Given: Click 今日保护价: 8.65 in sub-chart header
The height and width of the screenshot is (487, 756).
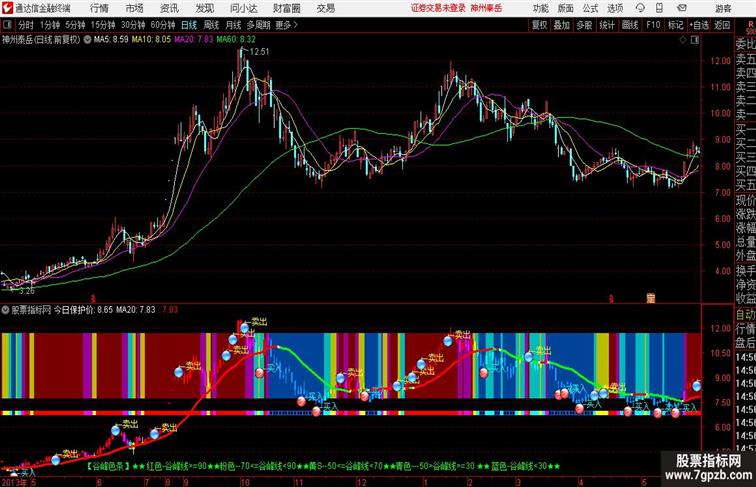Looking at the screenshot, I should click(x=83, y=310).
